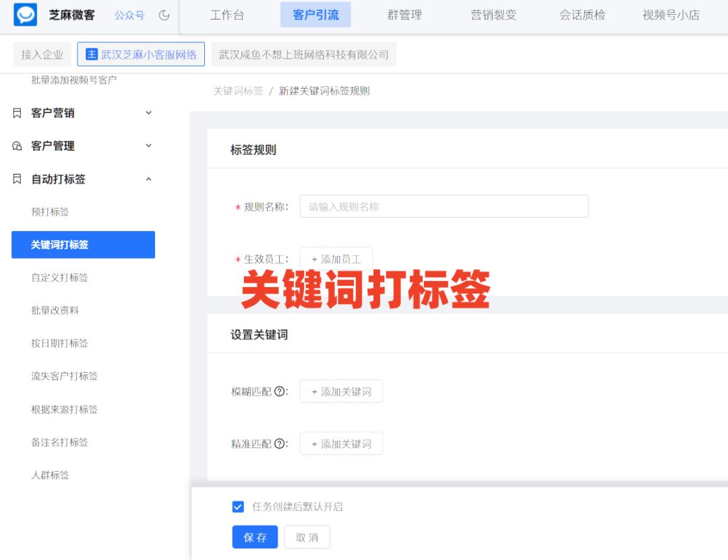This screenshot has width=728, height=560.
Task: Open the 视频号小店 tab
Action: tap(670, 15)
